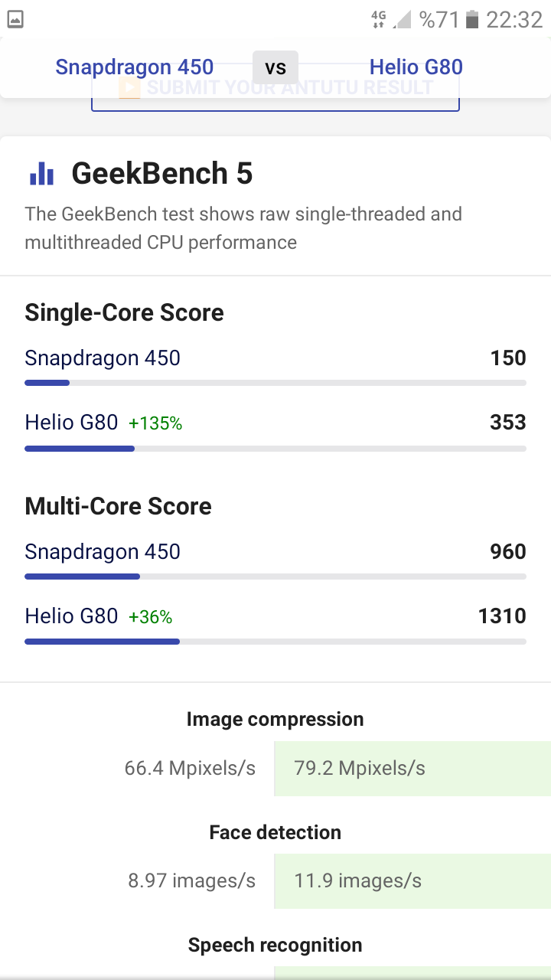The width and height of the screenshot is (551, 980).
Task: Expand the Single-Core Score section
Action: [x=124, y=312]
